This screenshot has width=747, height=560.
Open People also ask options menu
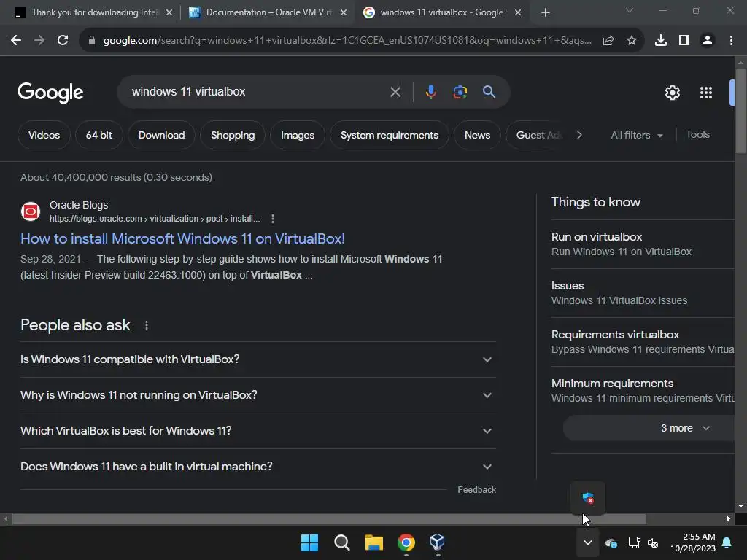[x=146, y=325]
